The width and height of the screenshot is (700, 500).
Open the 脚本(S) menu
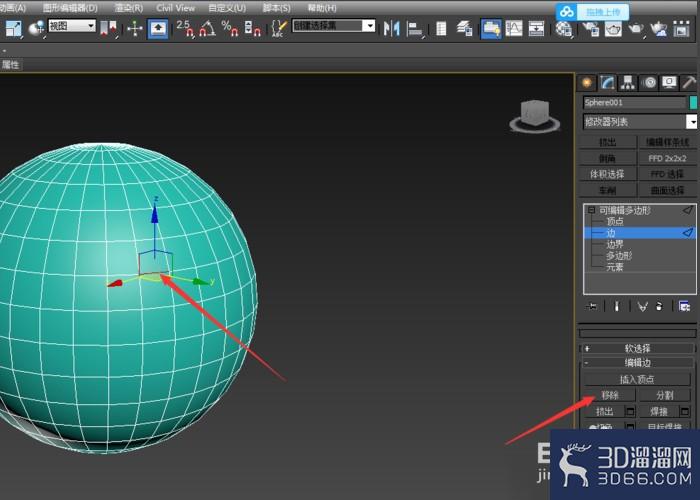click(276, 8)
